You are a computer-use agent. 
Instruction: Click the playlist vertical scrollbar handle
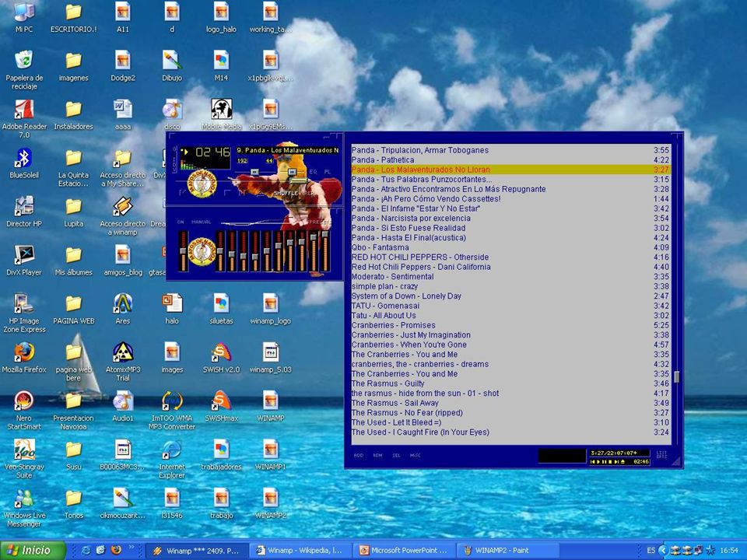[676, 376]
